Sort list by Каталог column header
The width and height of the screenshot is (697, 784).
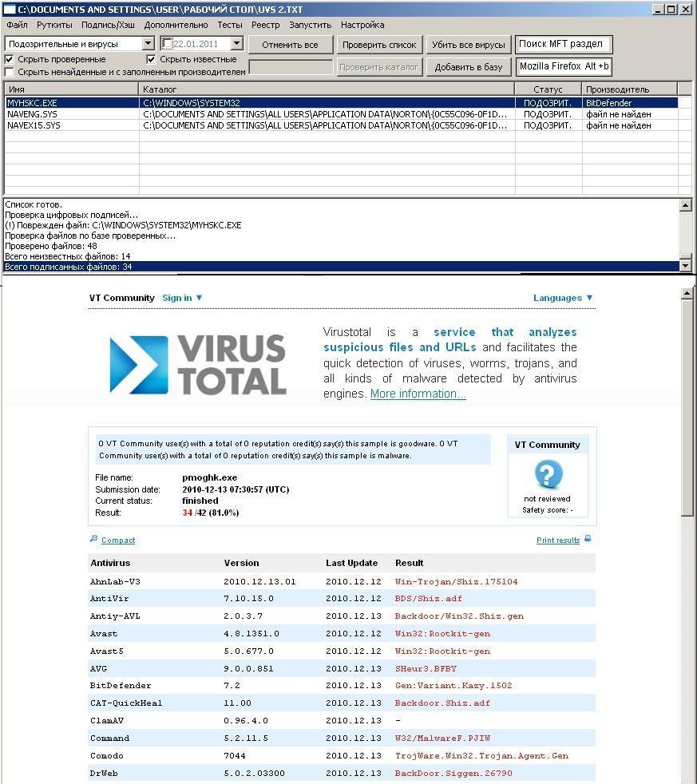[327, 89]
